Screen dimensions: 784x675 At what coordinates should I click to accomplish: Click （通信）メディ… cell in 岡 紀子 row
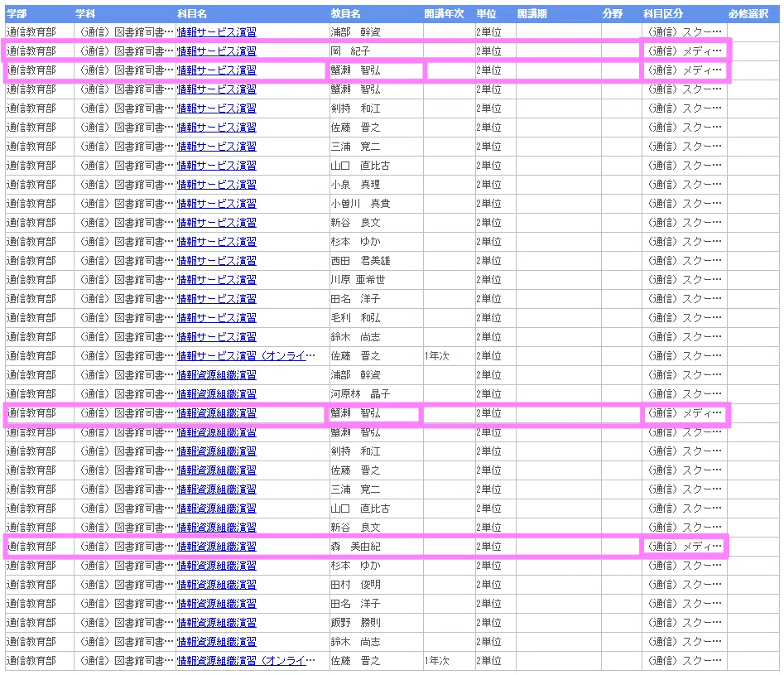685,51
